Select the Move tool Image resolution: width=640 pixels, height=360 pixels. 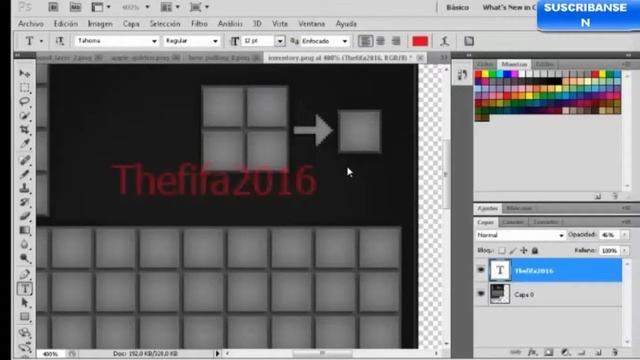[x=25, y=73]
